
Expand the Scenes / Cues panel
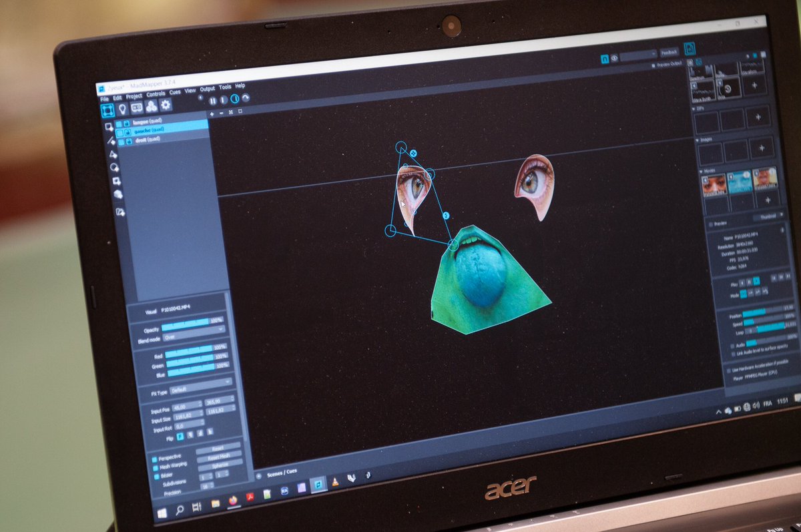[259, 476]
